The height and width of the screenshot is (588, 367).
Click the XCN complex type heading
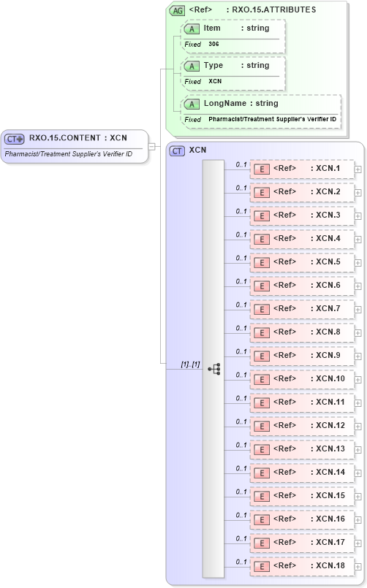pos(198,150)
